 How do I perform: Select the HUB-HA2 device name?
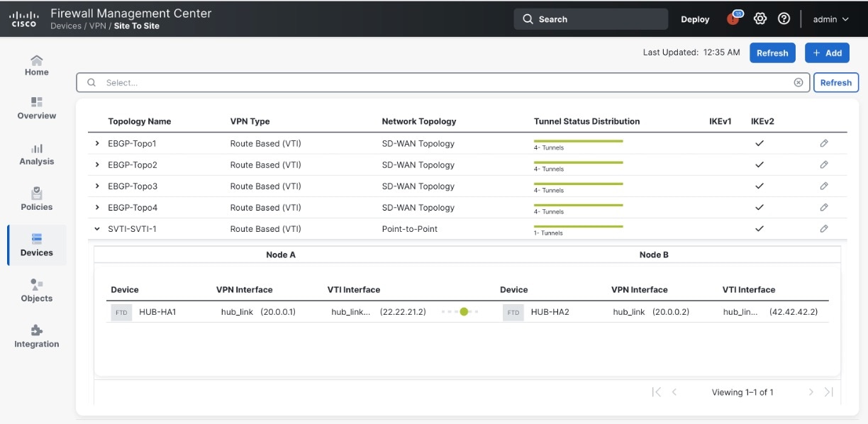(550, 312)
